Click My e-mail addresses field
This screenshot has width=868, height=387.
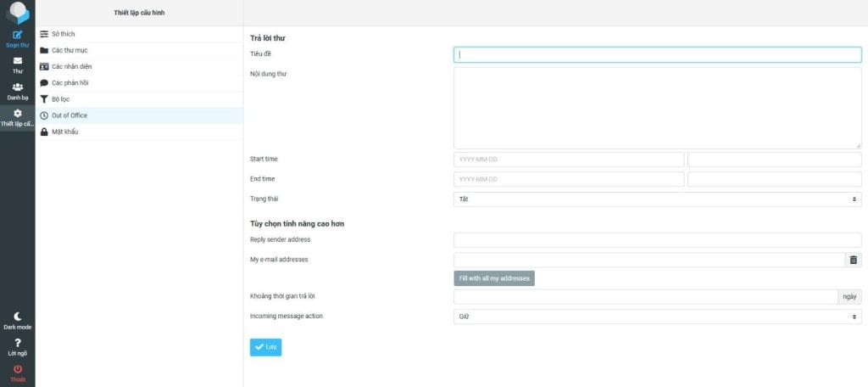pyautogui.click(x=649, y=260)
